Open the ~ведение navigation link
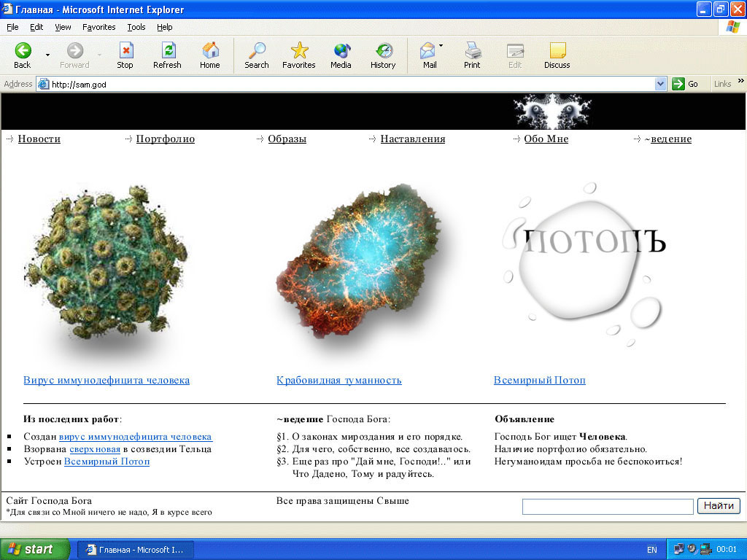Image resolution: width=747 pixels, height=560 pixels. tap(668, 139)
